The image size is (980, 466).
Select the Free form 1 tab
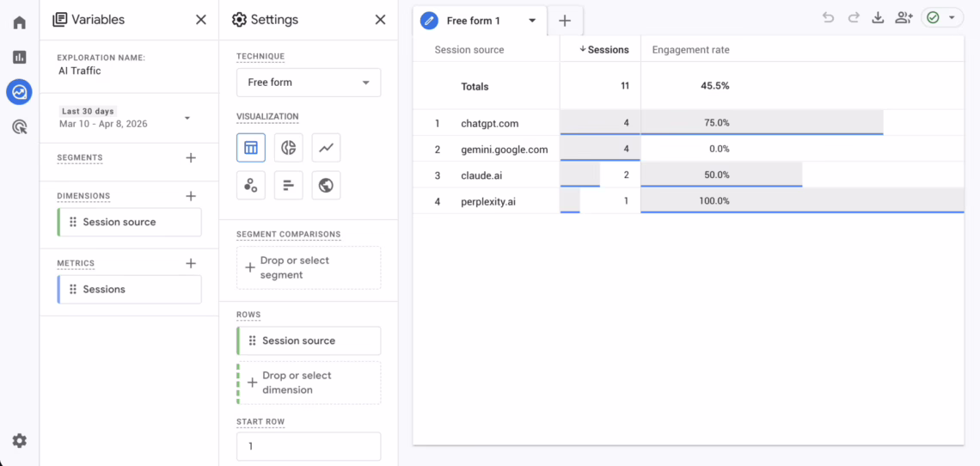(473, 21)
